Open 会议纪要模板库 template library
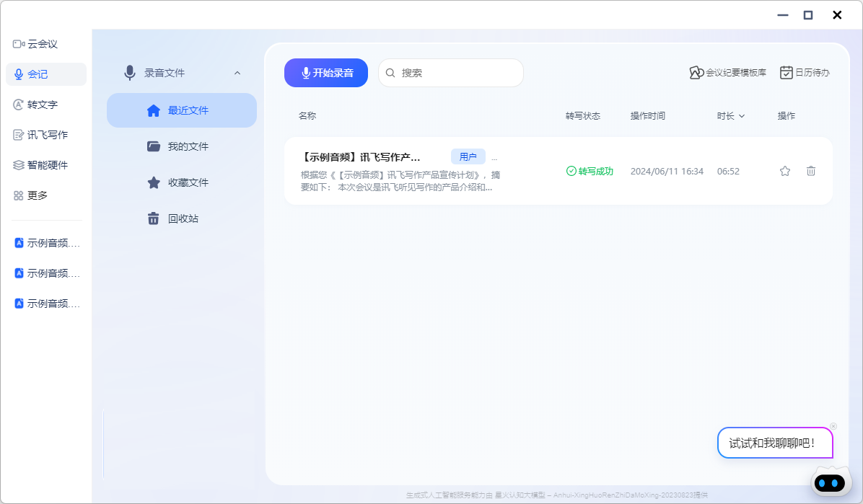863x504 pixels. [727, 73]
